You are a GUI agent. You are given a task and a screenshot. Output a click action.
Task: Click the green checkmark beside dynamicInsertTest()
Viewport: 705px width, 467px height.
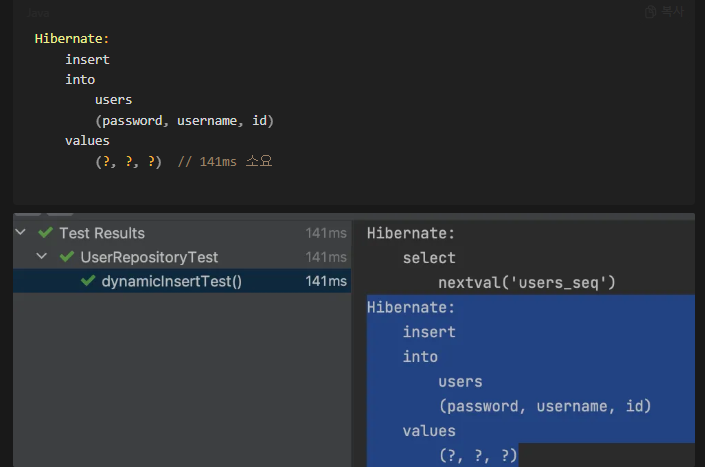(88, 281)
